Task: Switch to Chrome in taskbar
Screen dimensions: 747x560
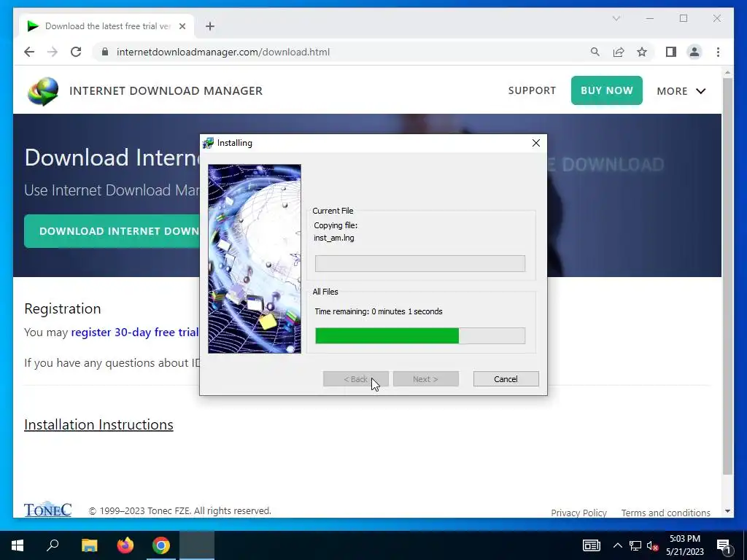Action: coord(161,545)
